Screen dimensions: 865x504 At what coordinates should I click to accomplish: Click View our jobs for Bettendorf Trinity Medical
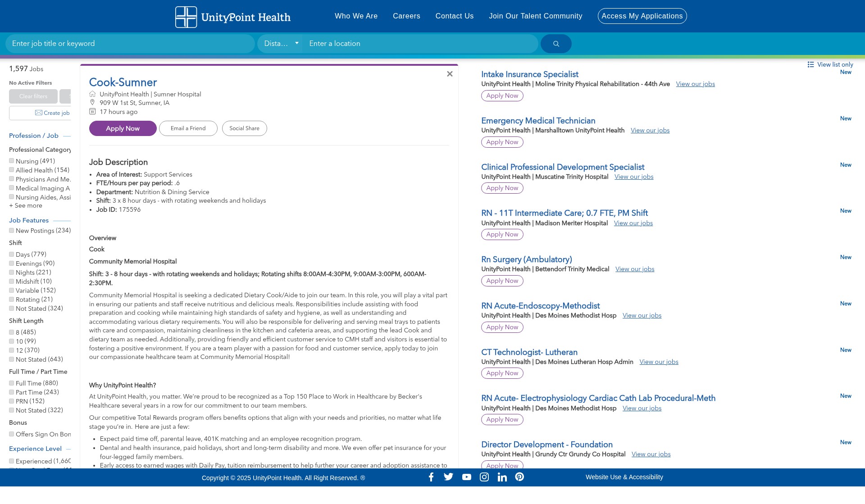(x=635, y=269)
